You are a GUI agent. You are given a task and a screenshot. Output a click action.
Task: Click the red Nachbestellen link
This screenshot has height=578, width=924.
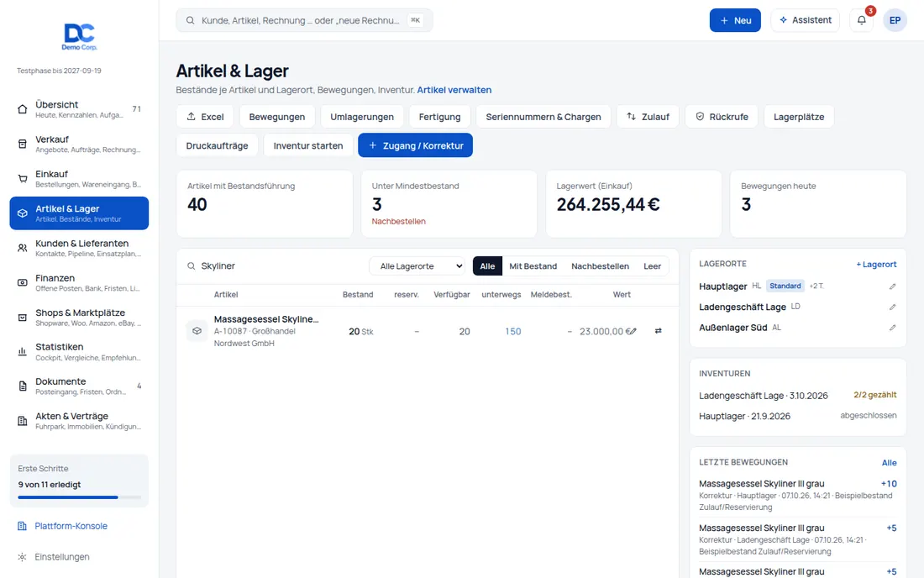coord(398,222)
